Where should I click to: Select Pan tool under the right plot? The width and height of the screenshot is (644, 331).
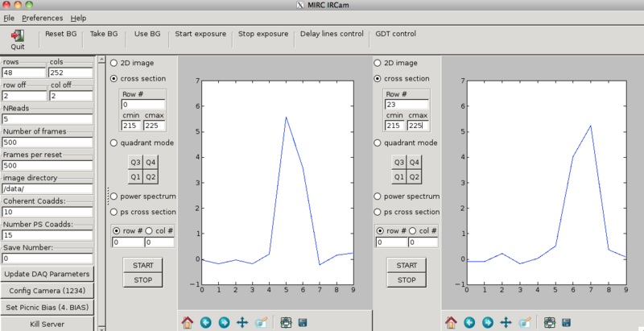pyautogui.click(x=506, y=322)
